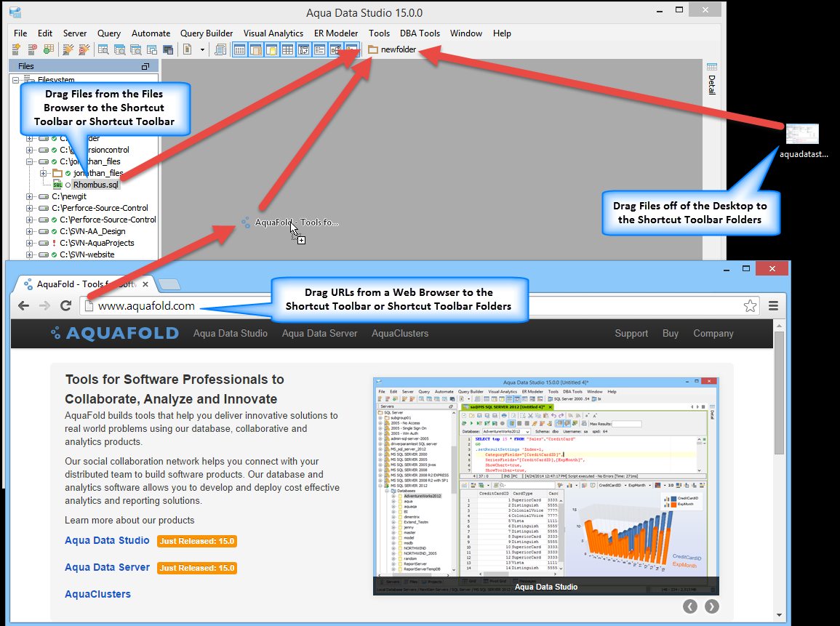Screen dimensions: 840x626
Task: Click the first magnifier-over-table query icon
Action: pyautogui.click(x=103, y=49)
